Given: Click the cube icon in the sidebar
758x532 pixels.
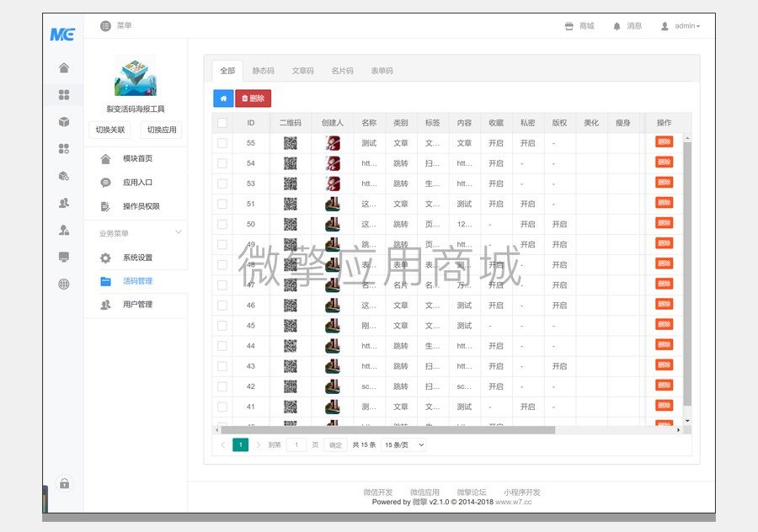Looking at the screenshot, I should (x=63, y=122).
